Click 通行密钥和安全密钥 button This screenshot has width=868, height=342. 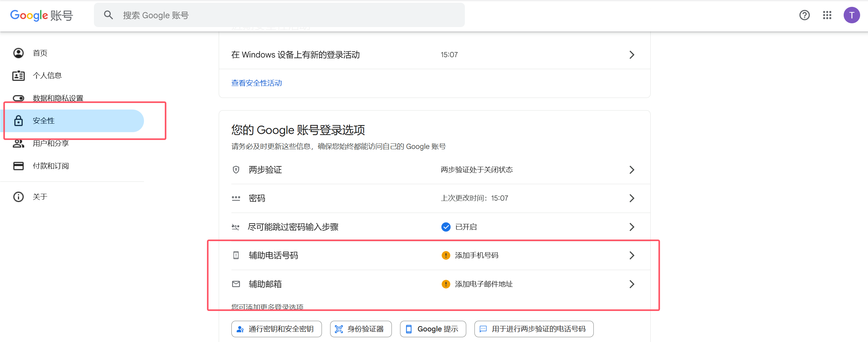[276, 329]
